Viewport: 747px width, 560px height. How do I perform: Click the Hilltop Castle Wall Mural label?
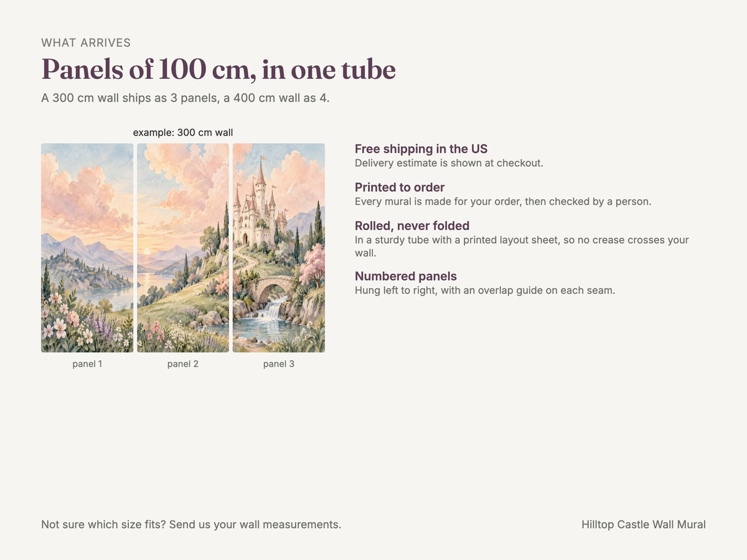tap(644, 525)
